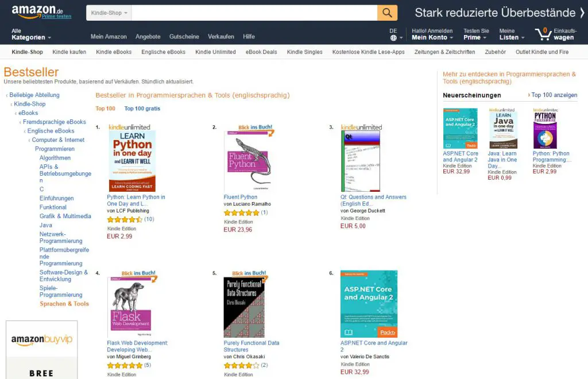Open the Mein Konto dropdown
Screen dimensions: 588x379
tap(432, 37)
